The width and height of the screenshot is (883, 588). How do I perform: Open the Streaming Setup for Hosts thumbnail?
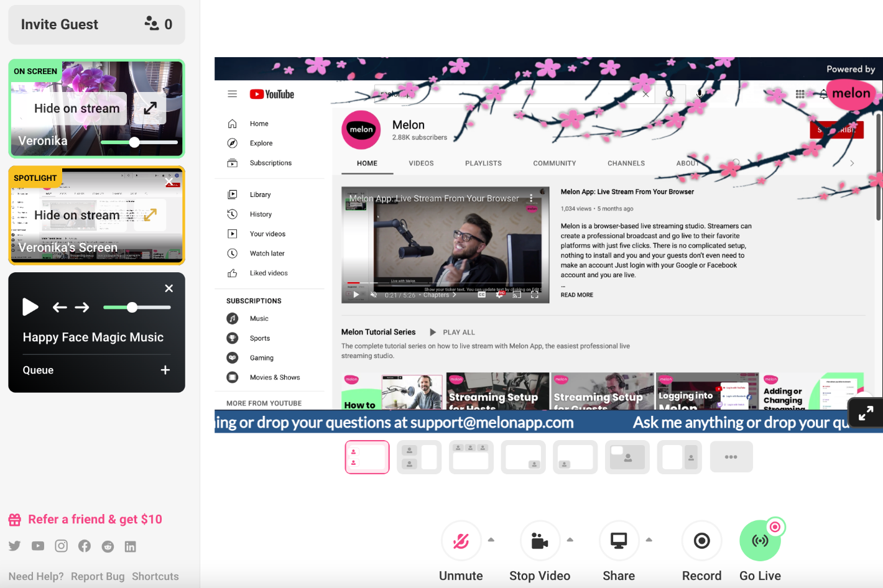[497, 391]
